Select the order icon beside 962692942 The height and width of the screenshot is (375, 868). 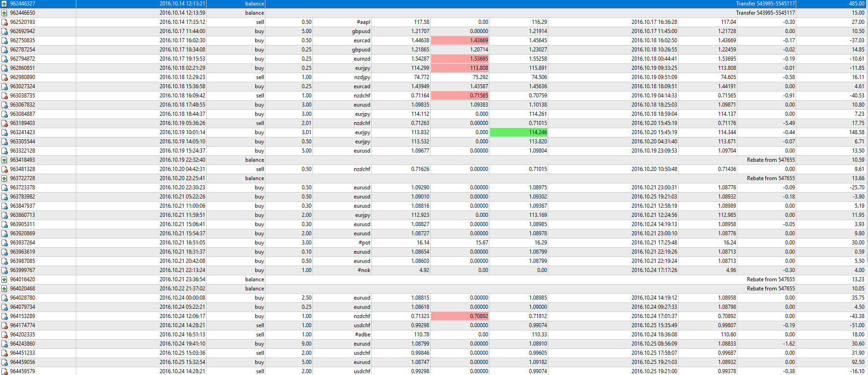click(4, 31)
